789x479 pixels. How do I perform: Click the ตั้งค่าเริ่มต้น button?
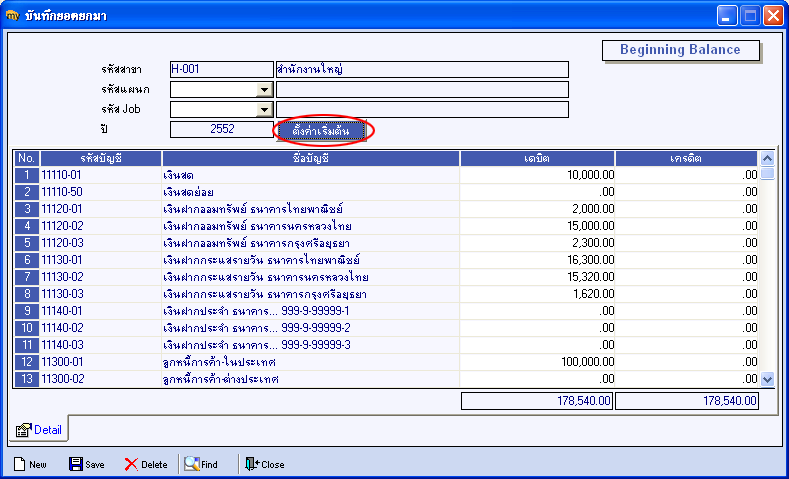pos(321,131)
